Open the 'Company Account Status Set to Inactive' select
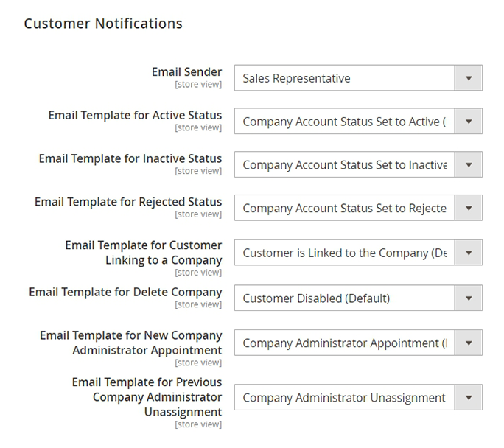The width and height of the screenshot is (504, 448). (x=344, y=165)
